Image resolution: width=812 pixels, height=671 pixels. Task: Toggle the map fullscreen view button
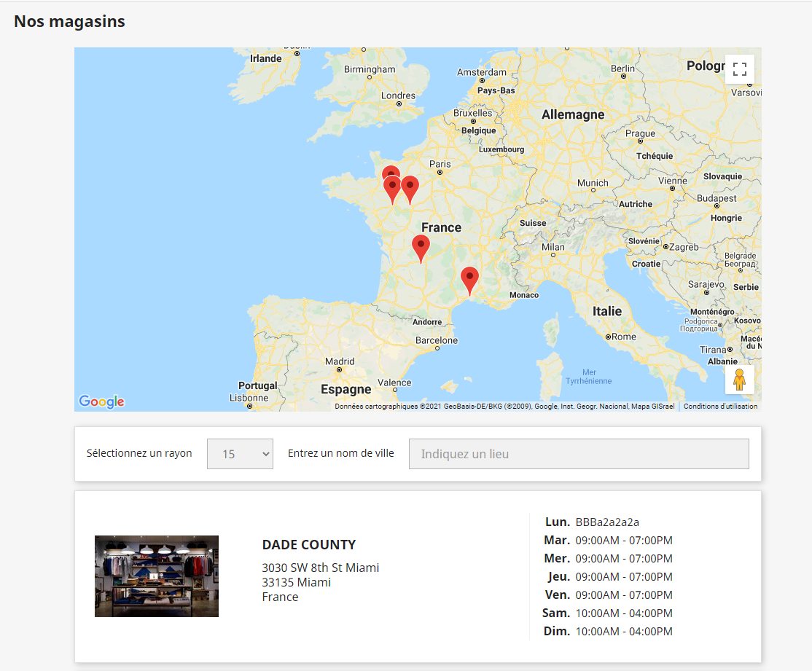(740, 69)
